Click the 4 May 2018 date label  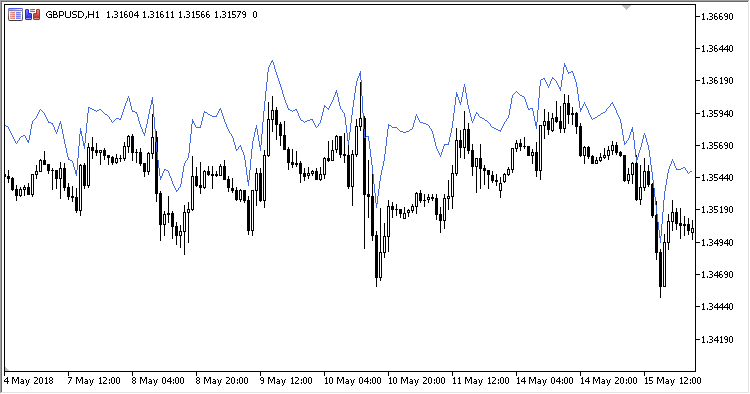pos(29,381)
